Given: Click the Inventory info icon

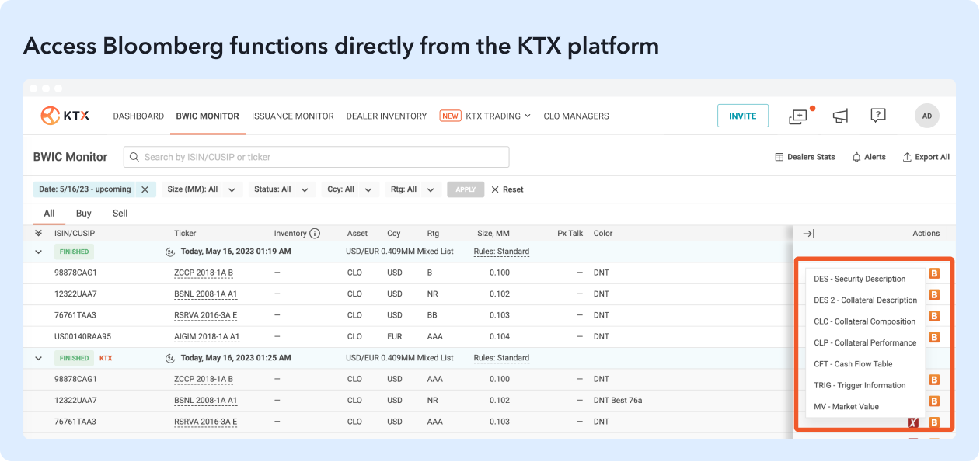Looking at the screenshot, I should coord(315,233).
